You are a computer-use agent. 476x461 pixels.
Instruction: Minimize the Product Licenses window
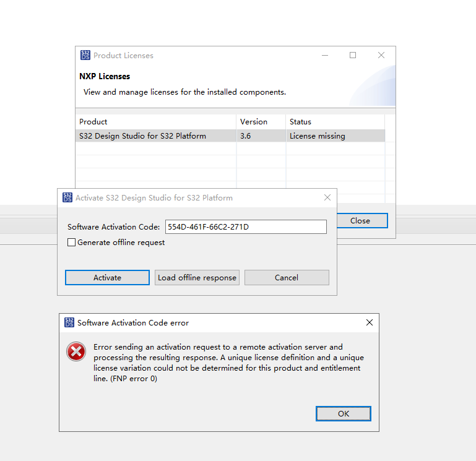point(325,55)
